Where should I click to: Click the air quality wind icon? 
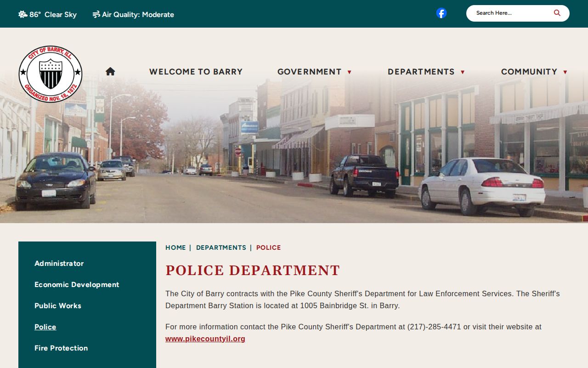coord(96,14)
